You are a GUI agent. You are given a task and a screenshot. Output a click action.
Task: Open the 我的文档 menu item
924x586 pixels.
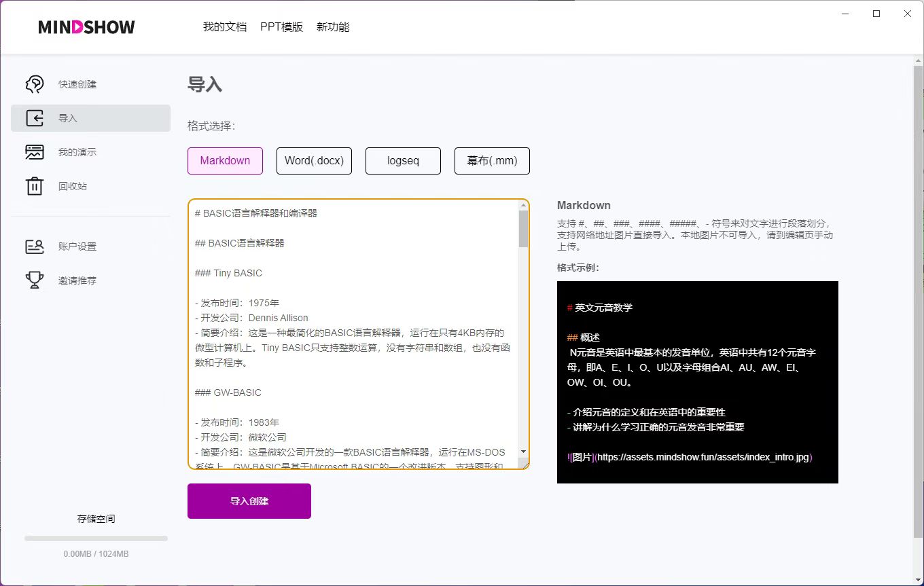[224, 27]
